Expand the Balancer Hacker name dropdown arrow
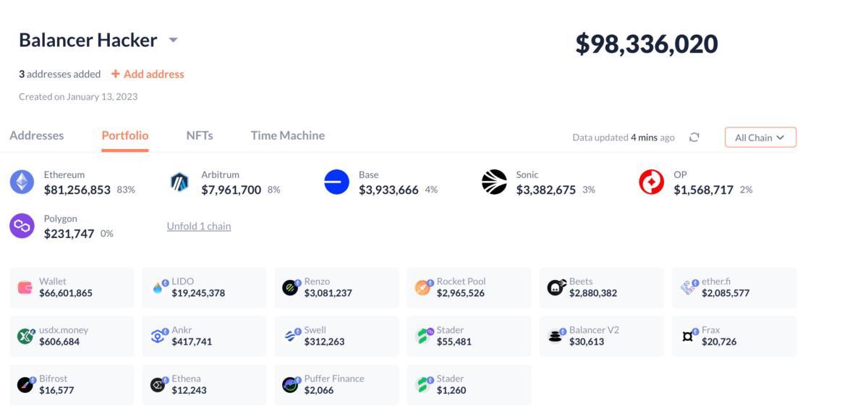 174,41
